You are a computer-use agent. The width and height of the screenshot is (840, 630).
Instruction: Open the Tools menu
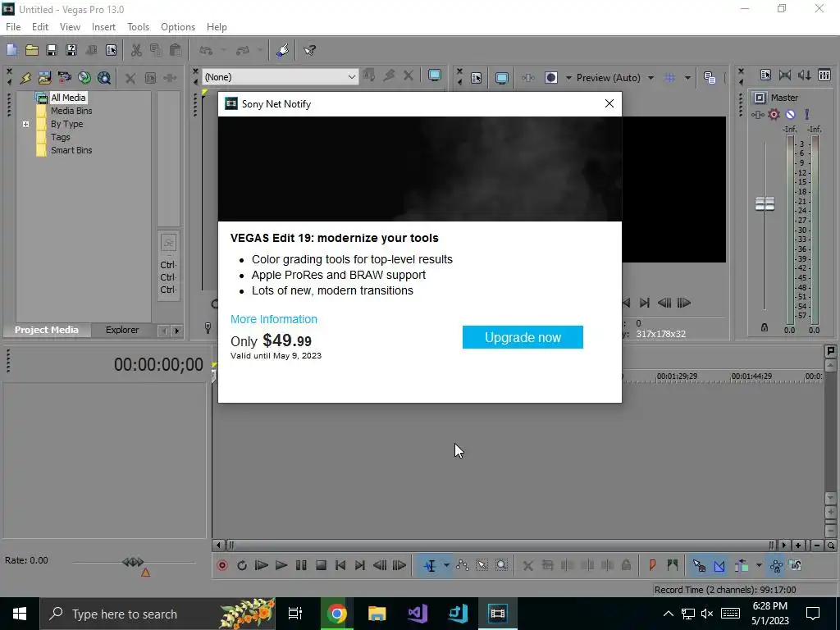tap(138, 27)
